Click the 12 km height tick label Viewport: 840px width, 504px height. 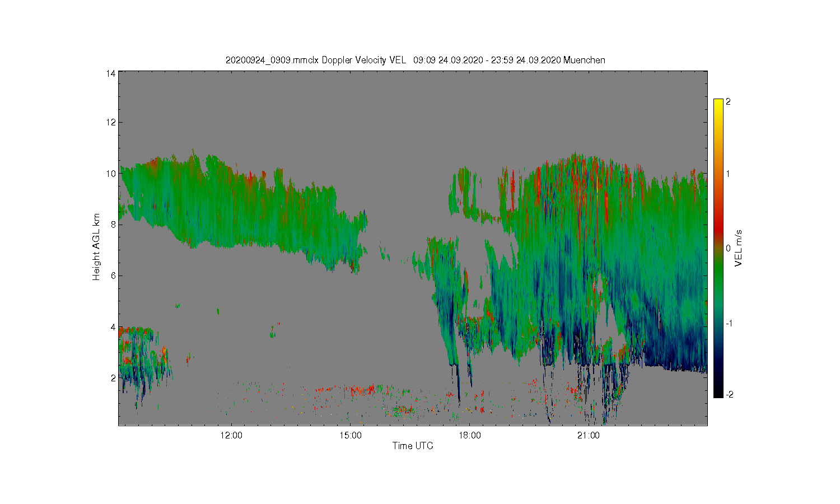pyautogui.click(x=111, y=122)
